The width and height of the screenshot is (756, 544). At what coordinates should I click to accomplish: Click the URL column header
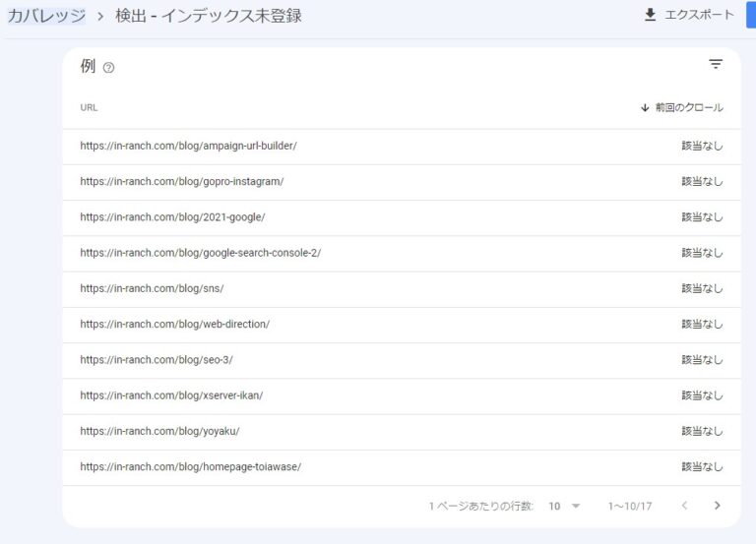90,108
